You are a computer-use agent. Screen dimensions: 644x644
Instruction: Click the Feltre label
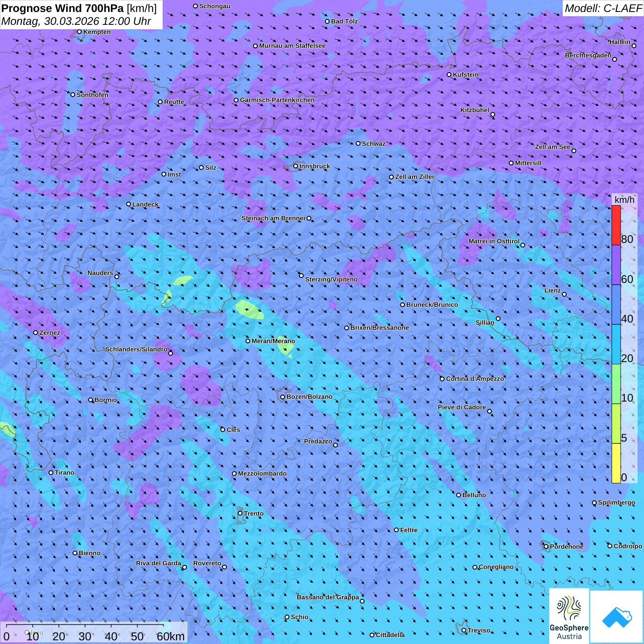(408, 530)
